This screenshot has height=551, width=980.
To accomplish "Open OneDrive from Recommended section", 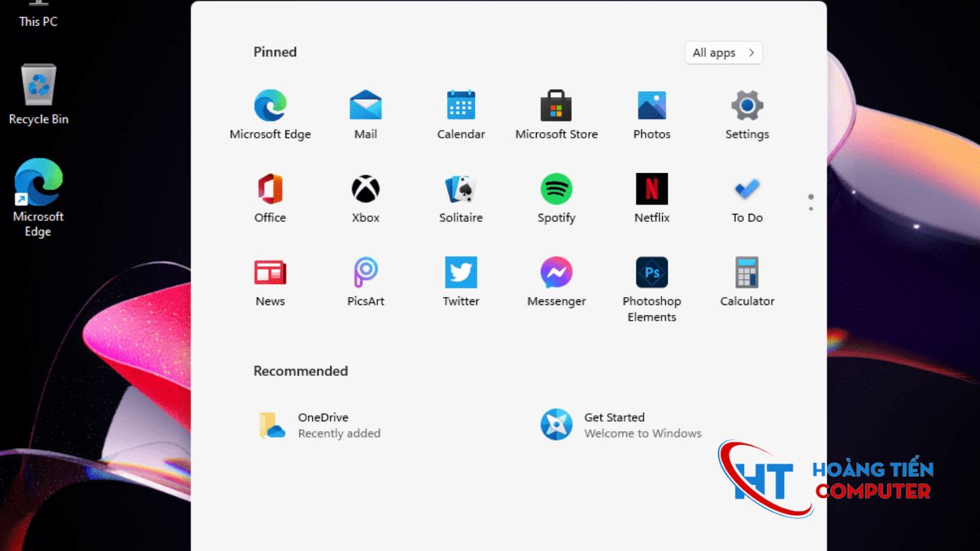I will (x=316, y=424).
